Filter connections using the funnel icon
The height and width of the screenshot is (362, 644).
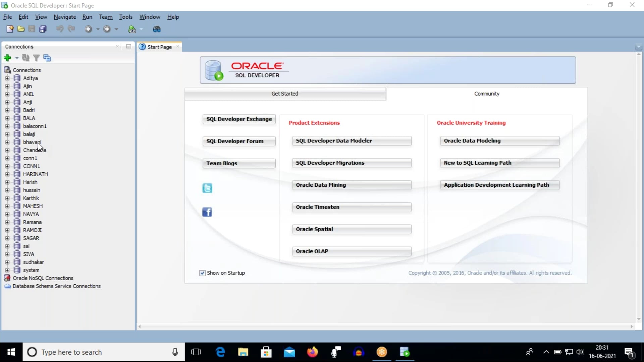[36, 58]
